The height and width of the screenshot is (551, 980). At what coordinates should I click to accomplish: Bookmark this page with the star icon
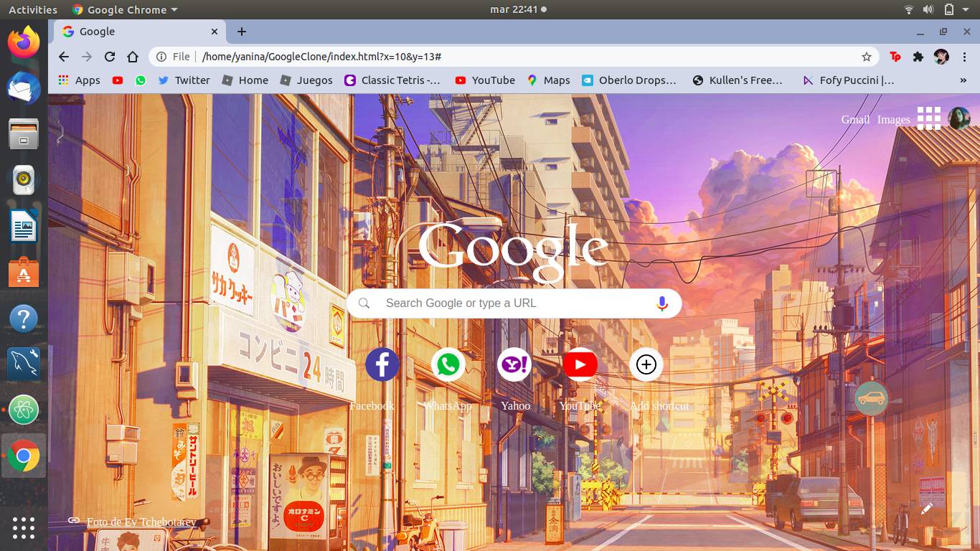tap(867, 56)
